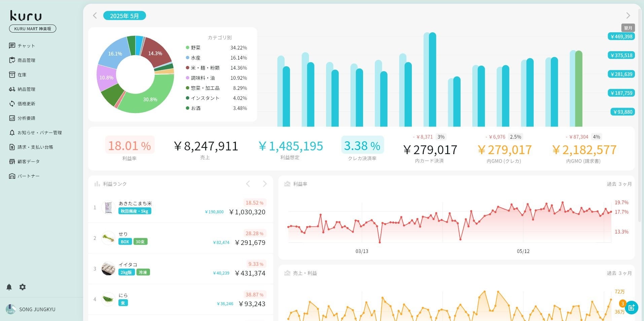Open the 在庫 inventory icon
The width and height of the screenshot is (644, 321).
[12, 75]
